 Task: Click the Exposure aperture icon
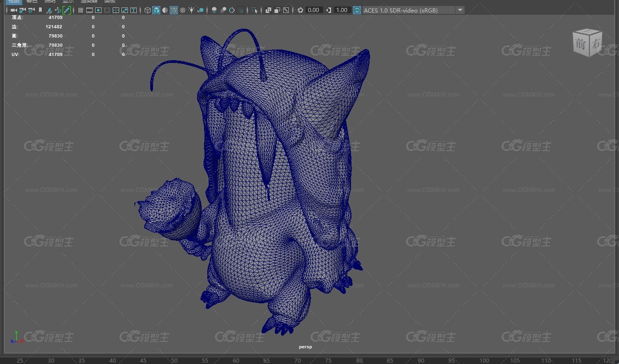[300, 10]
